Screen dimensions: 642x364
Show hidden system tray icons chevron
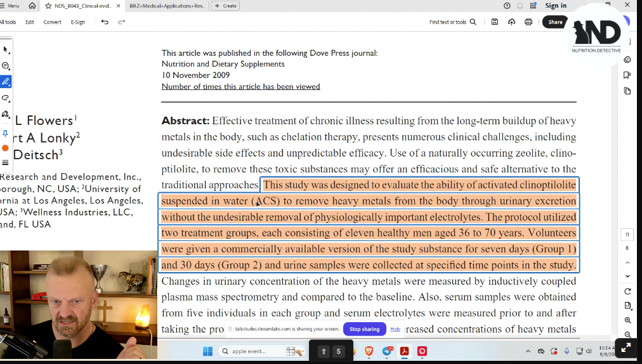click(528, 351)
